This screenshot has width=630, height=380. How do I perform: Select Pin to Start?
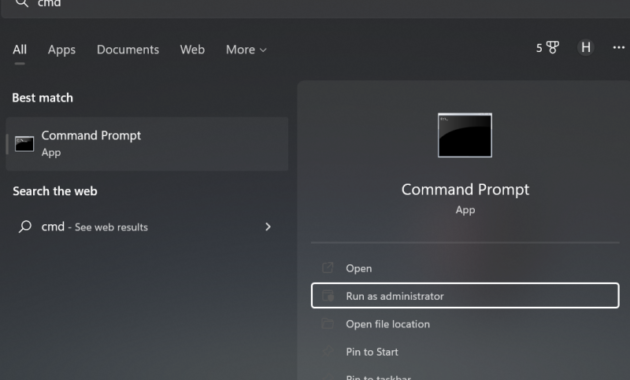tap(465, 352)
